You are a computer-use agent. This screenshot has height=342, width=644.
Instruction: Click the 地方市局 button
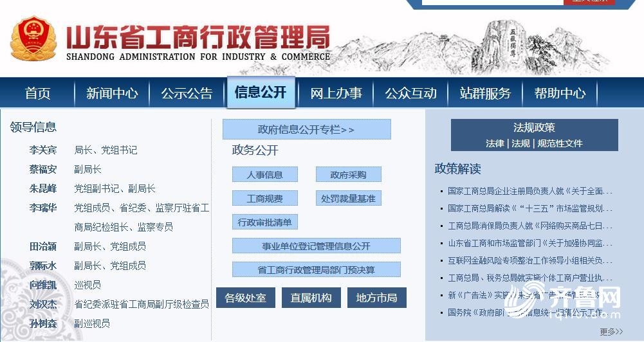point(376,298)
